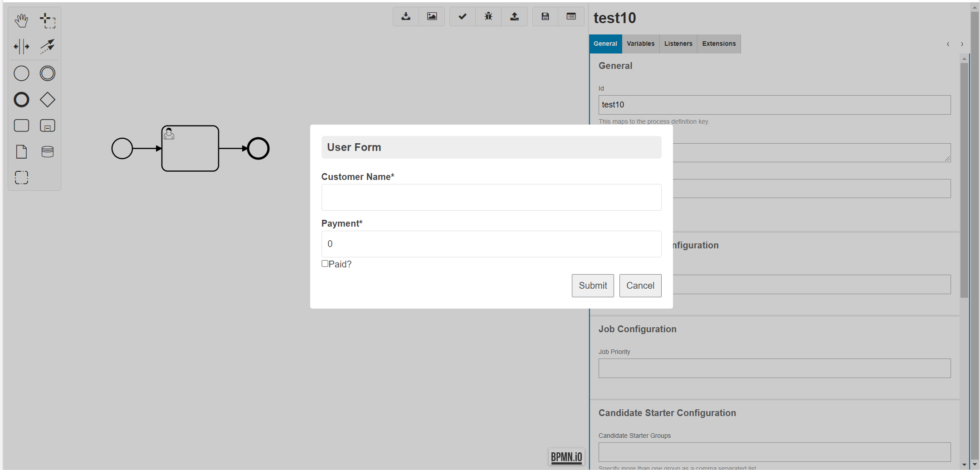Select the user task on the canvas
This screenshot has width=980, height=470.
pyautogui.click(x=190, y=149)
